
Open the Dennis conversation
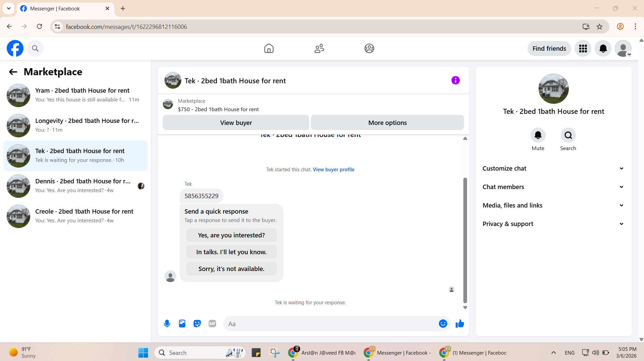[76, 186]
